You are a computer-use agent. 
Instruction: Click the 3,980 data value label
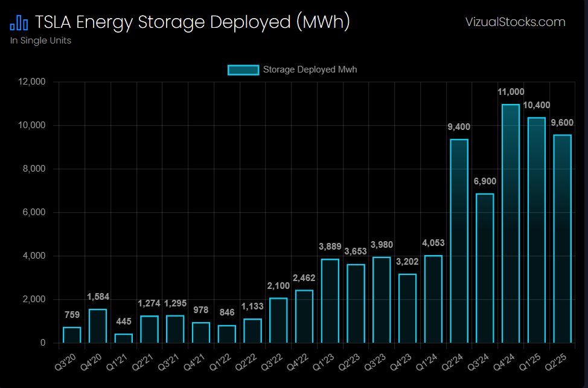382,245
